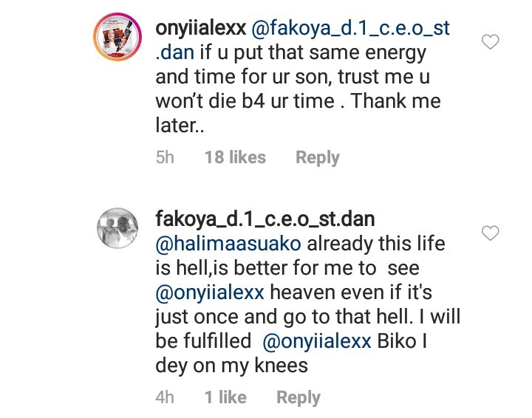This screenshot has height=418, width=532.
Task: Open onyiialexx's profile picture
Action: (117, 41)
